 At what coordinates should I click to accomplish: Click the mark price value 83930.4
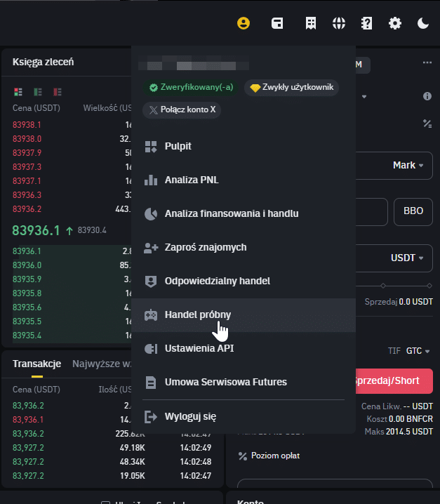[x=92, y=230]
